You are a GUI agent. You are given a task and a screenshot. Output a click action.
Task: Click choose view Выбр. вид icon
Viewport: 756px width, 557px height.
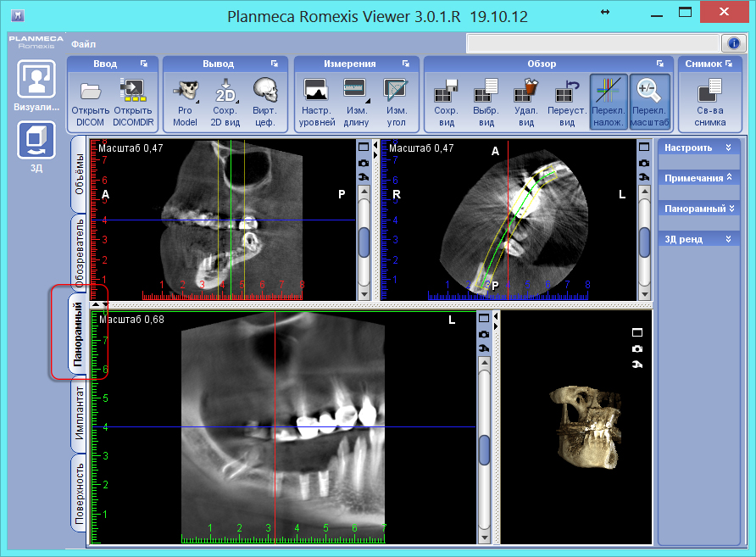pyautogui.click(x=486, y=102)
